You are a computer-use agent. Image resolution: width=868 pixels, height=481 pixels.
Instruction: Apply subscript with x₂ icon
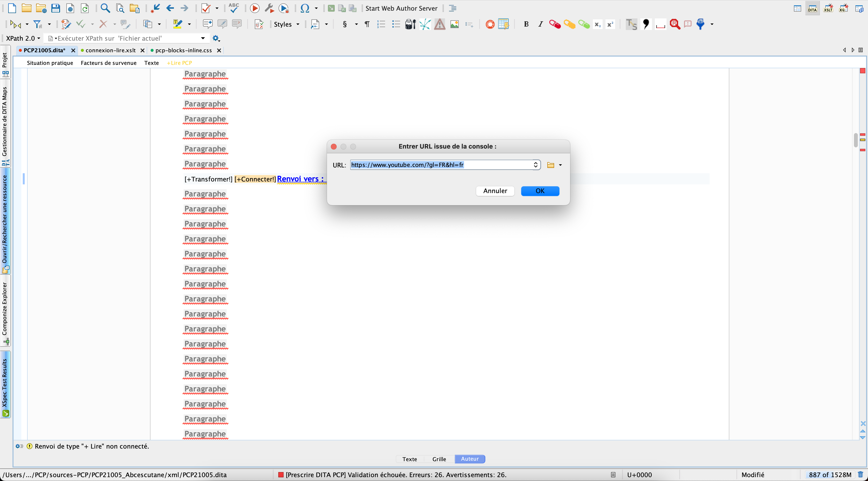pos(597,24)
